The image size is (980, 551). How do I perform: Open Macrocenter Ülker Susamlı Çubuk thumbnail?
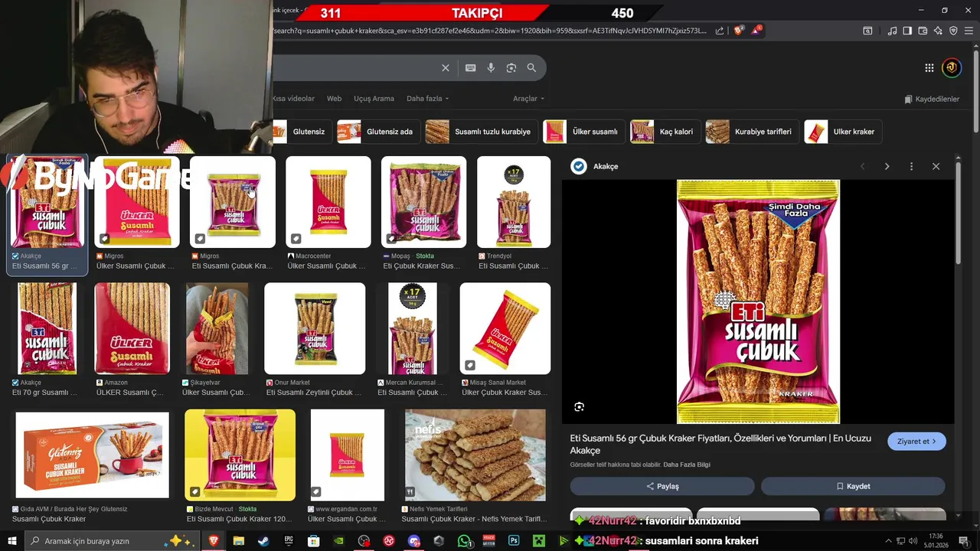[x=328, y=202]
